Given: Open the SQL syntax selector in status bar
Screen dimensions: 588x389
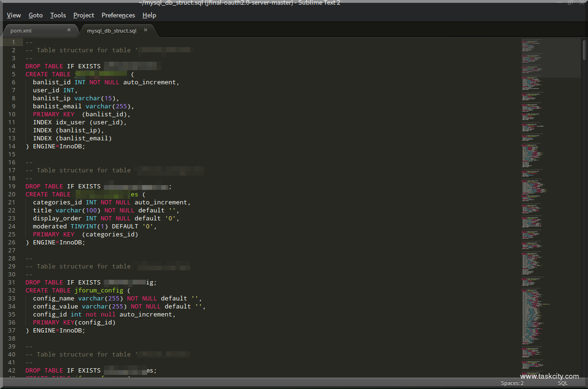Looking at the screenshot, I should pos(563,383).
